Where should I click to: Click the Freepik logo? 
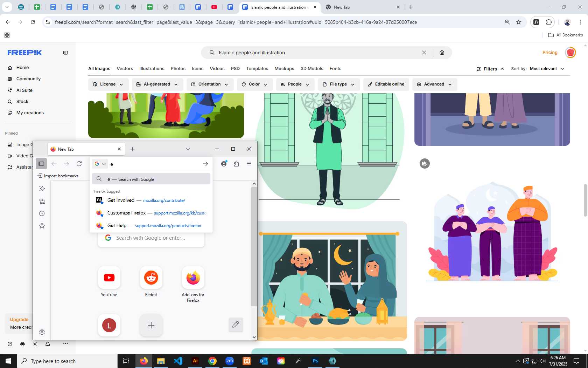24,53
